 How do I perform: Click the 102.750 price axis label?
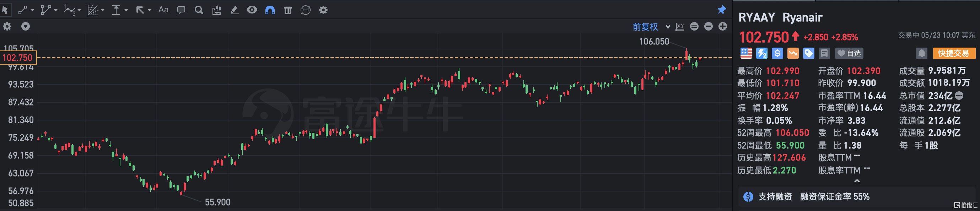18,58
